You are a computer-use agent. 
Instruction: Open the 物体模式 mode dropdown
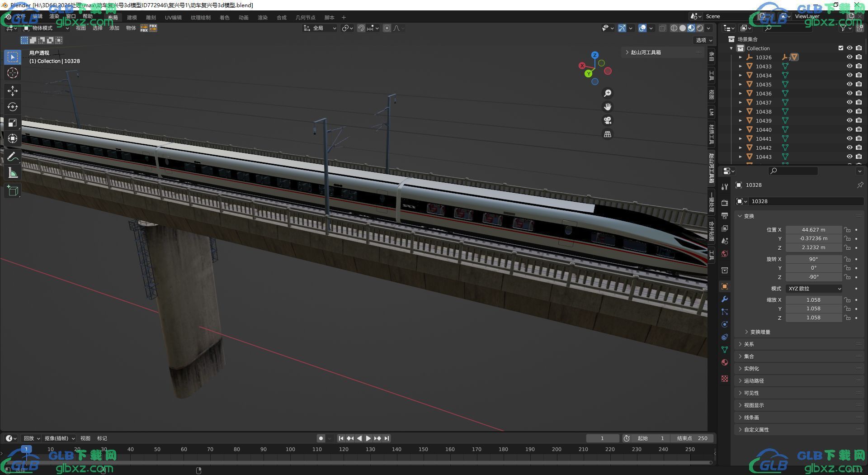(46, 28)
